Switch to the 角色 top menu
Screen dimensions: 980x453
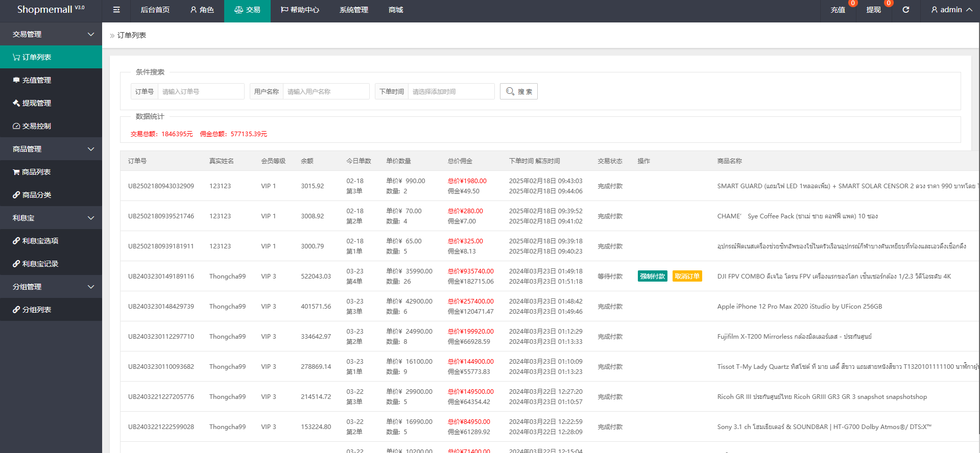(x=202, y=10)
